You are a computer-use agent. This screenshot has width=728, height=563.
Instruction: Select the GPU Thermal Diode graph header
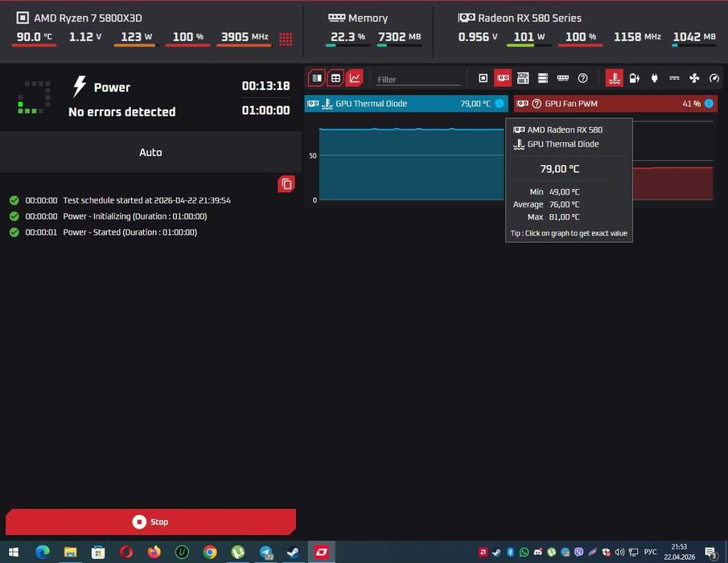point(406,104)
